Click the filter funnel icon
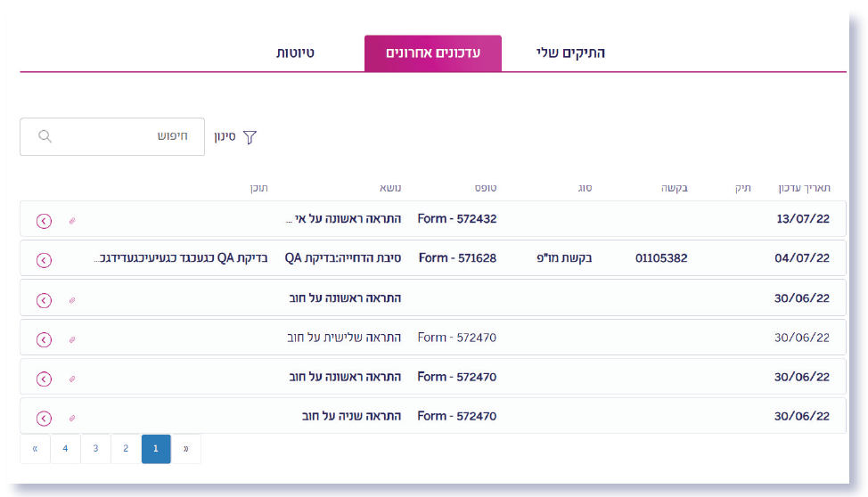868x497 pixels. [x=250, y=137]
